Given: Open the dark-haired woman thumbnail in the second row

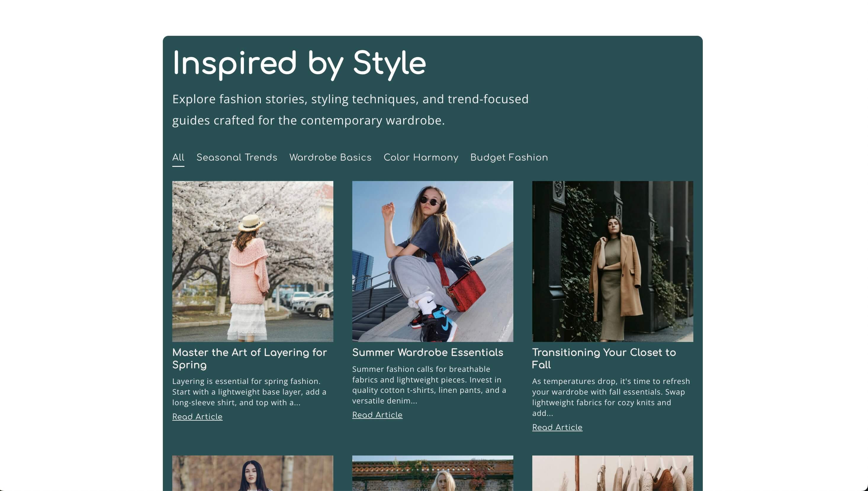Looking at the screenshot, I should click(253, 473).
